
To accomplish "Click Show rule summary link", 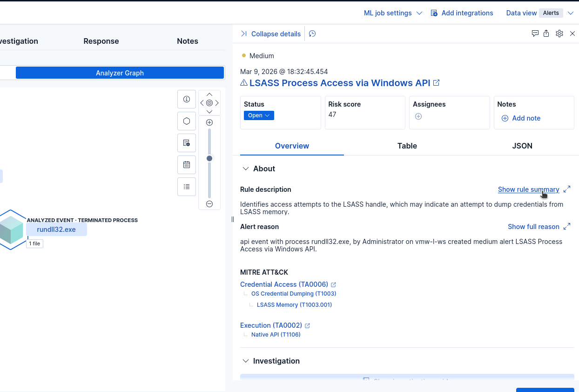I will point(528,189).
